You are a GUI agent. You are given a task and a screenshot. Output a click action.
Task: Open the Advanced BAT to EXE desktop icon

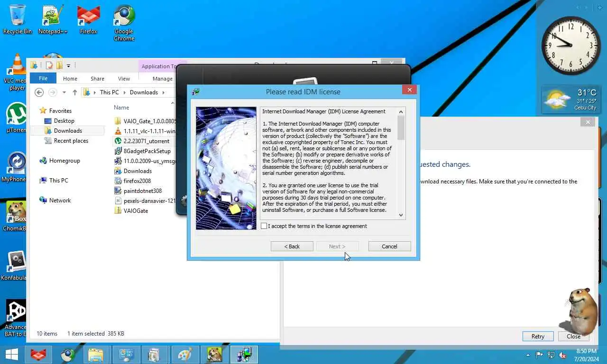(x=16, y=318)
